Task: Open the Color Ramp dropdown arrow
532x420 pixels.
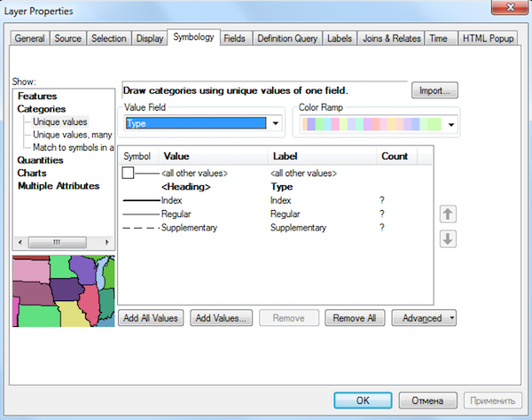Action: coord(451,125)
